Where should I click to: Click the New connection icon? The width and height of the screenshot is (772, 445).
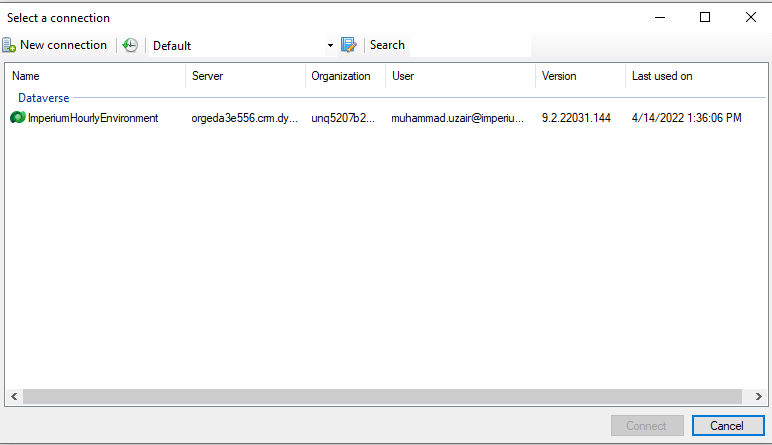[9, 45]
